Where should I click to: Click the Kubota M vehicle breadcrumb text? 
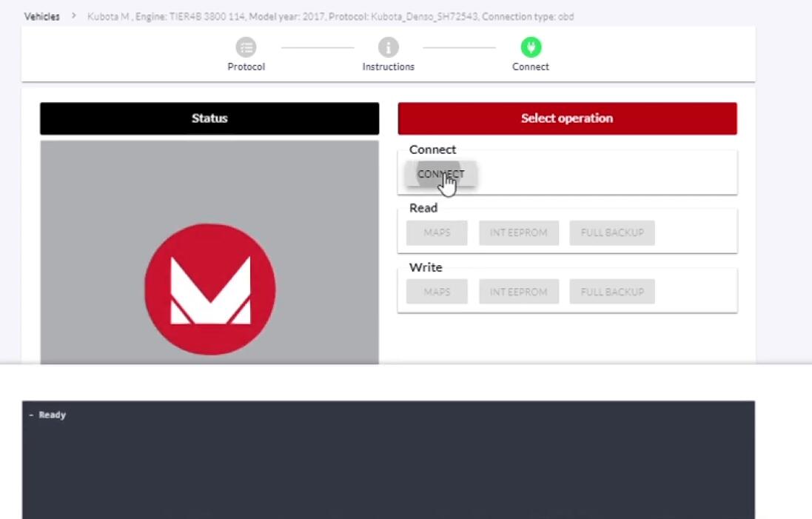(x=330, y=16)
